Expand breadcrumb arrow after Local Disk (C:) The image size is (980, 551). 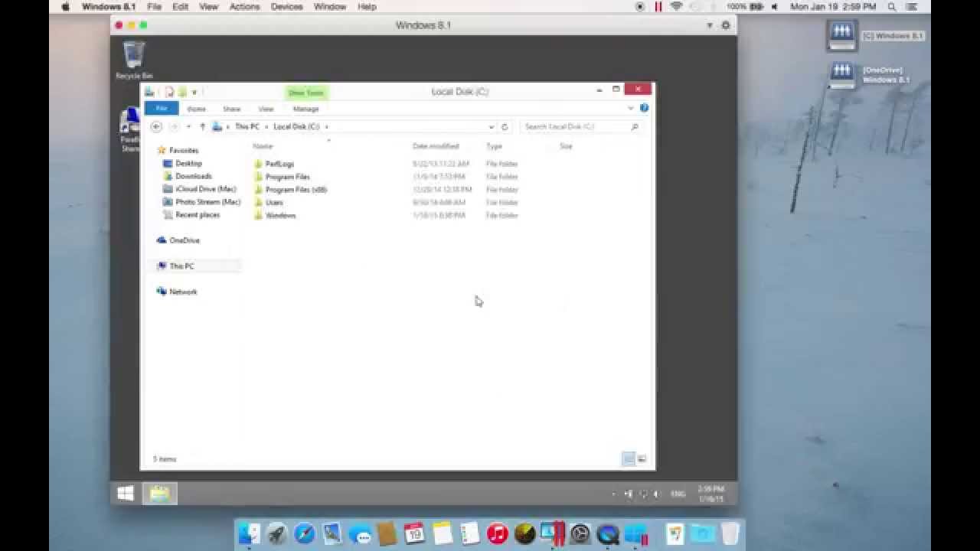click(x=326, y=126)
